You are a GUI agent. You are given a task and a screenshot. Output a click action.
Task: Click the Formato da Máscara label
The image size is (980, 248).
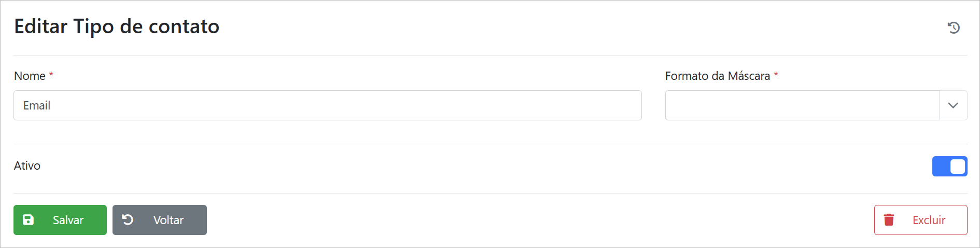717,76
